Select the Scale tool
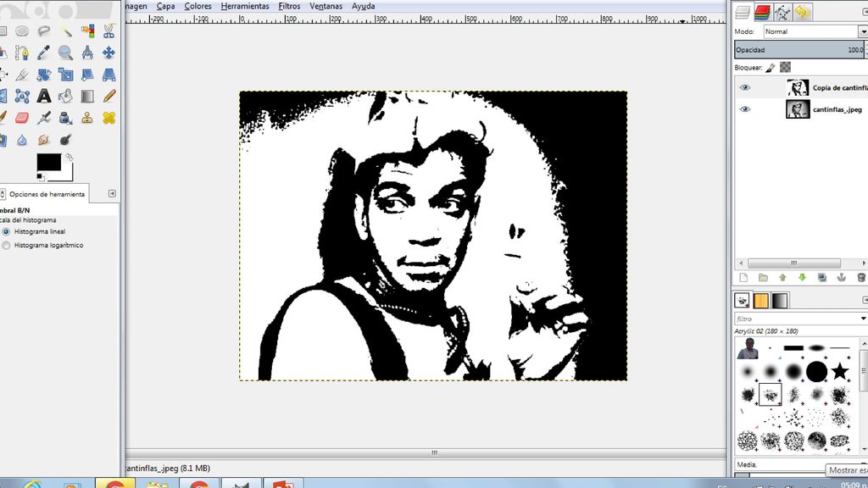Image resolution: width=868 pixels, height=488 pixels. (x=66, y=75)
